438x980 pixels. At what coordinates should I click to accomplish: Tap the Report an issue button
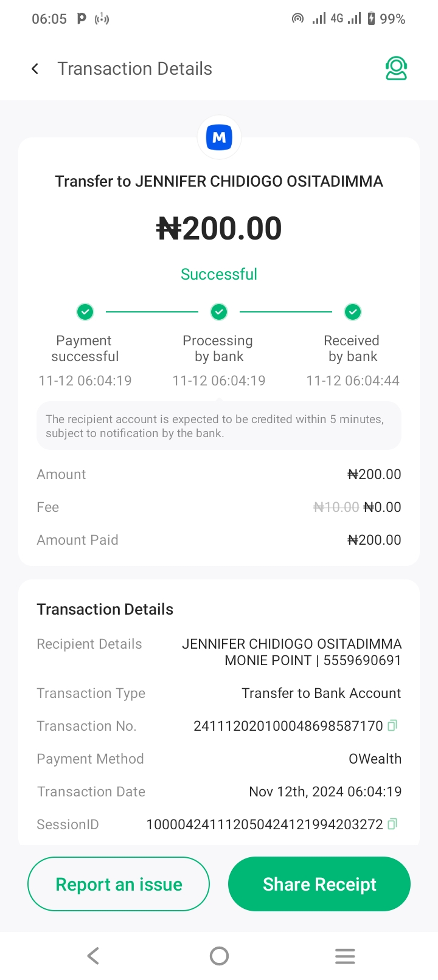[x=119, y=884]
